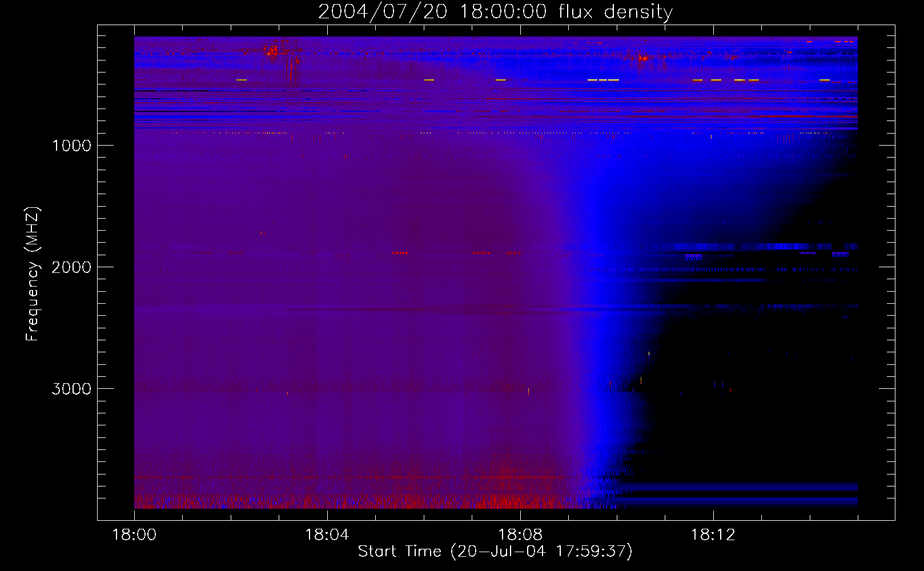
Task: Click the 'Start Time (20-Jul-04 17:59:37)' x-axis title
Action: click(495, 552)
